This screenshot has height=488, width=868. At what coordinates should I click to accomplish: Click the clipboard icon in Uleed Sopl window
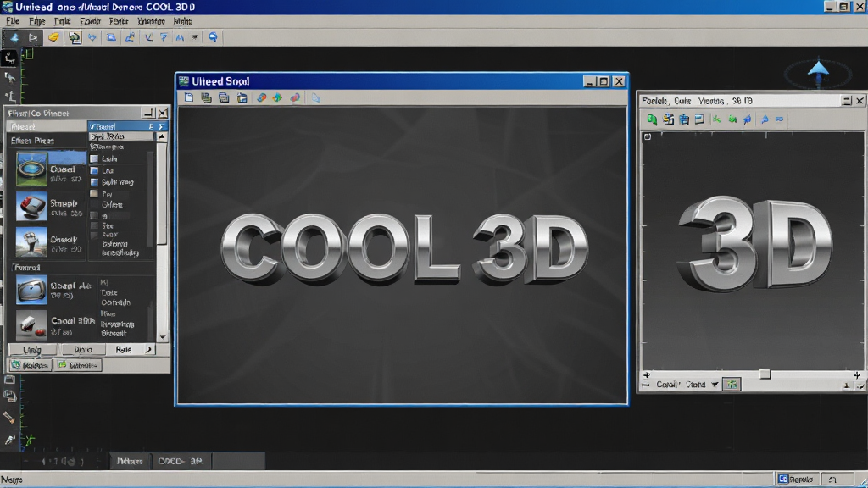(x=242, y=98)
